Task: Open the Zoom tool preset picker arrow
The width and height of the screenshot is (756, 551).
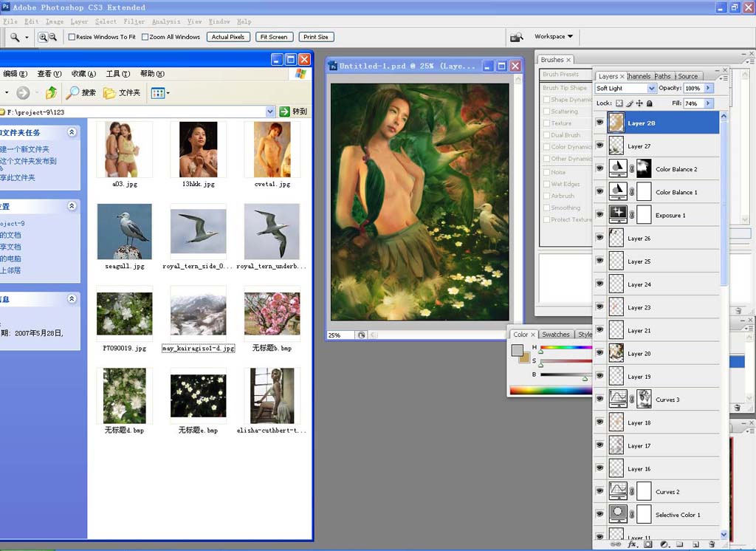Action: click(x=27, y=38)
